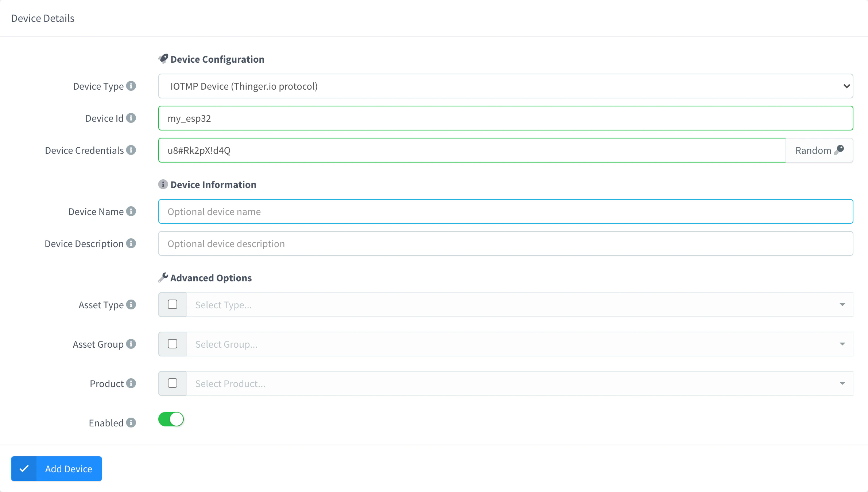Toggle the Enabled switch off
868x492 pixels.
171,419
